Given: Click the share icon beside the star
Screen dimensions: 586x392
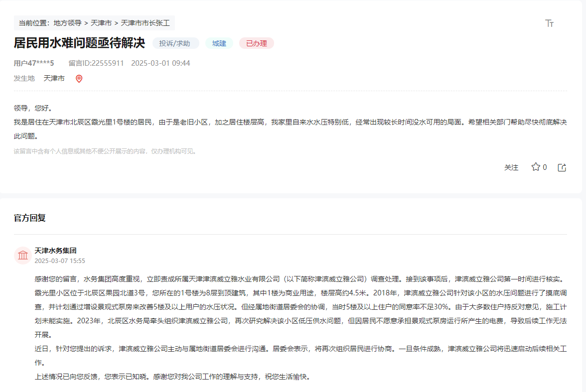Looking at the screenshot, I should [562, 167].
